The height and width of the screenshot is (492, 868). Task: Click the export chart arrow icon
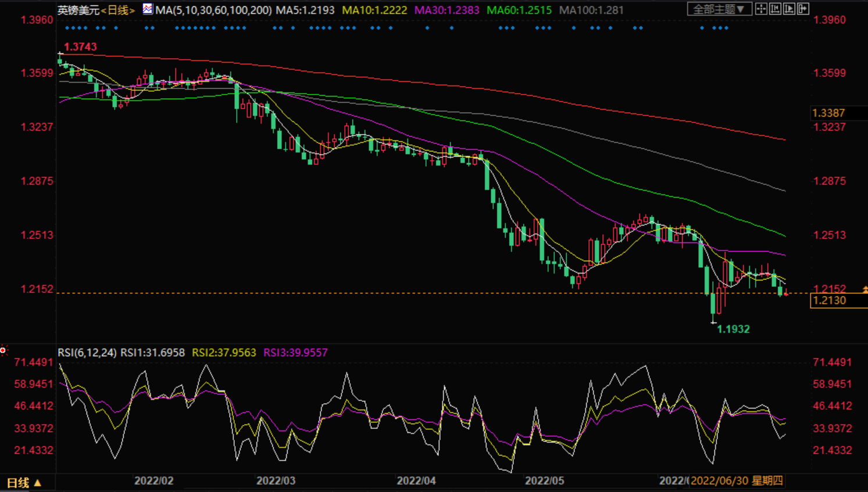(803, 9)
